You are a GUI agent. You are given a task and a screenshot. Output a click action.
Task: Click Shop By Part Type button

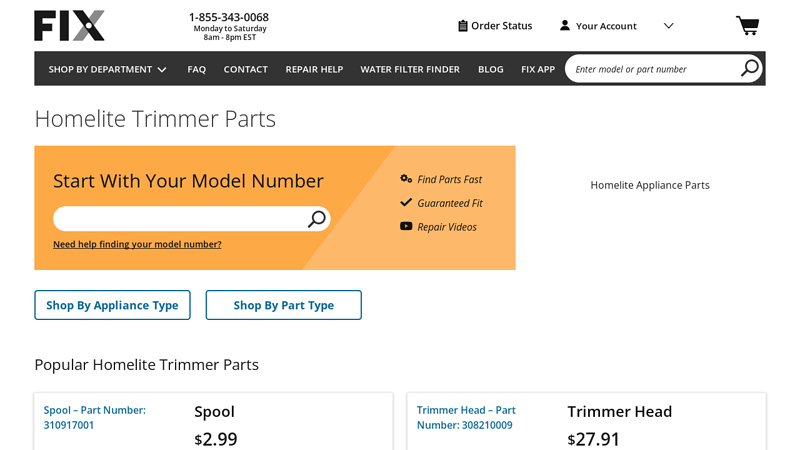point(284,305)
